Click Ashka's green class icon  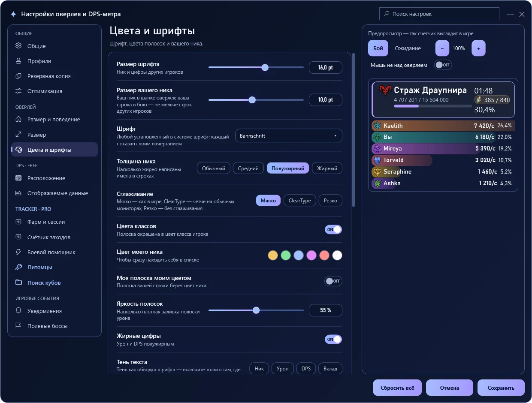377,183
